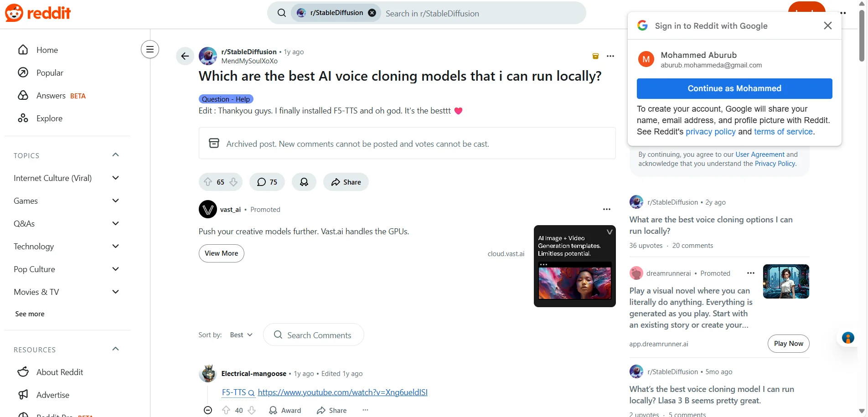Give an award to the main post
The image size is (868, 417).
pos(304,182)
